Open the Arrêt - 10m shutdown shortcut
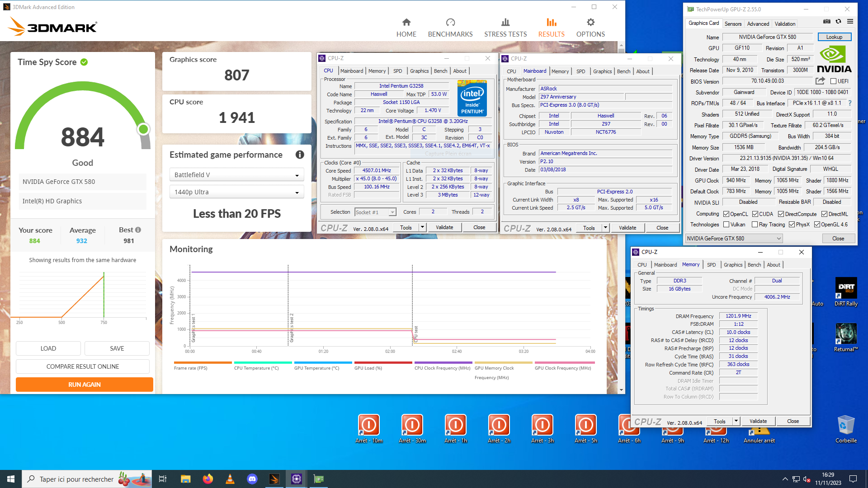This screenshot has height=488, width=868. click(x=369, y=428)
